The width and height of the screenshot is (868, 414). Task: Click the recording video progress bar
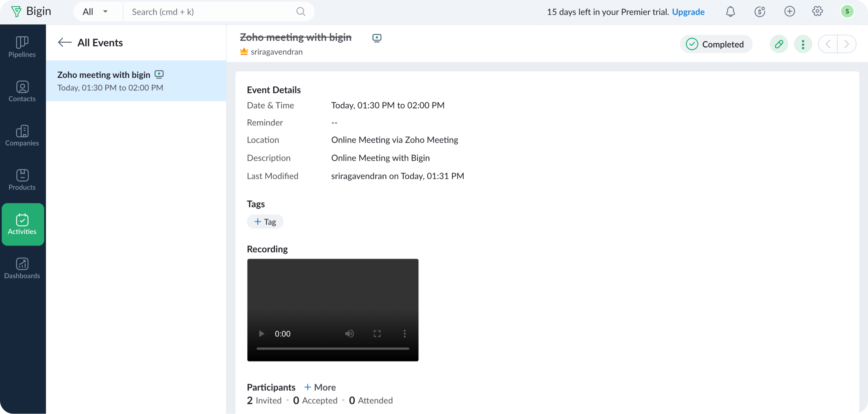tap(332, 349)
